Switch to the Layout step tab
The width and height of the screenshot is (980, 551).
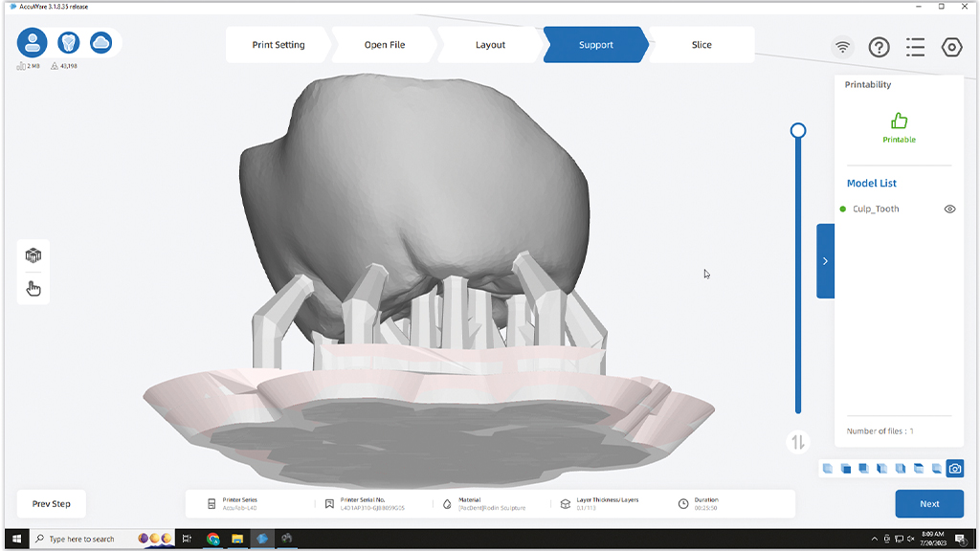(x=490, y=45)
